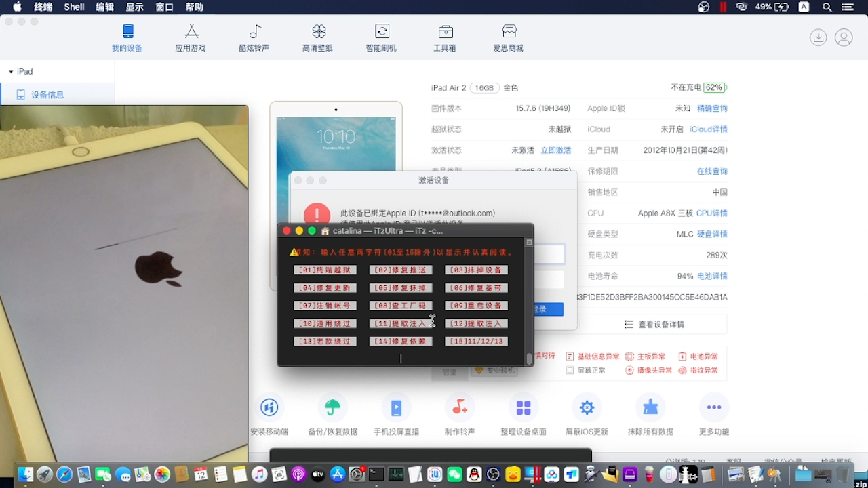Click [02]修复推送 in terminal
Viewport: 868px width, 488px height.
[x=401, y=270]
